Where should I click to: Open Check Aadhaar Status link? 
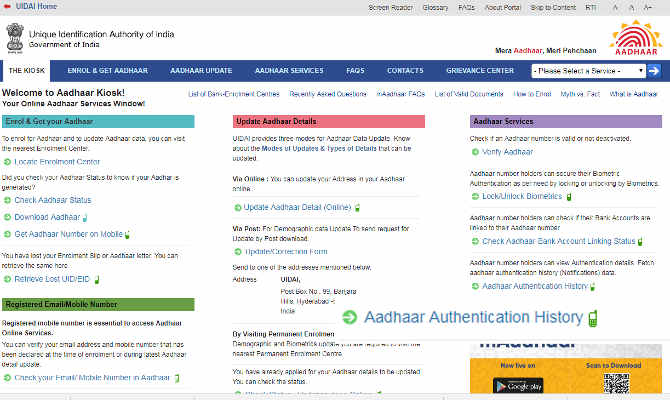point(52,200)
